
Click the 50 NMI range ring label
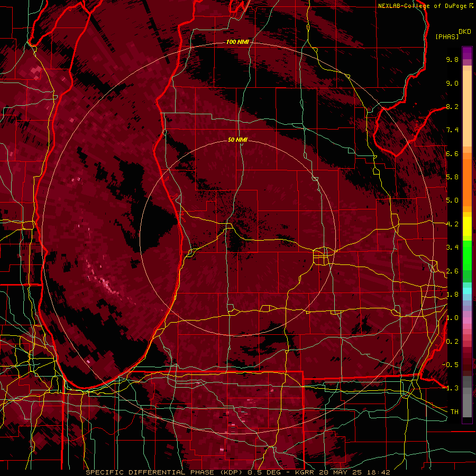click(237, 140)
